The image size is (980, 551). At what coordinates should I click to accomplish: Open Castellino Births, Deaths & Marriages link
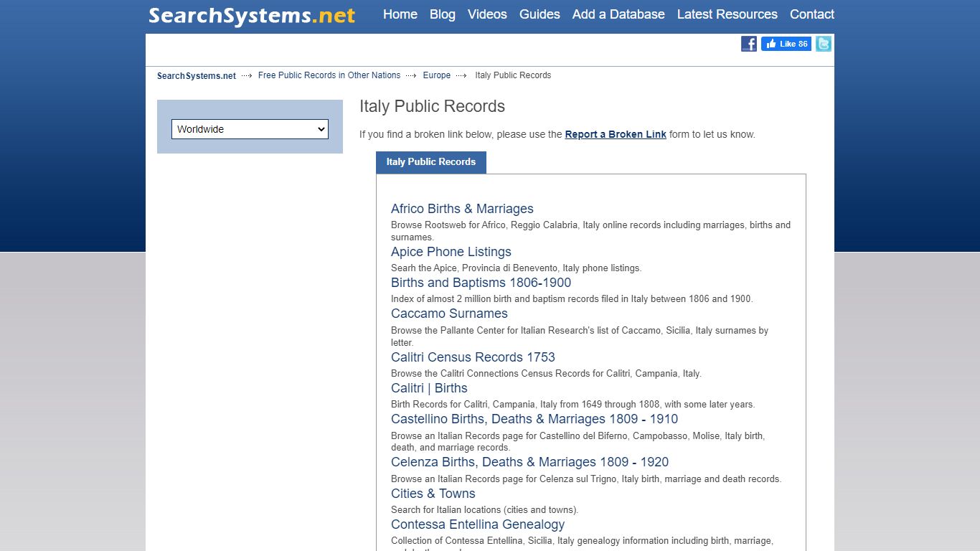point(534,419)
